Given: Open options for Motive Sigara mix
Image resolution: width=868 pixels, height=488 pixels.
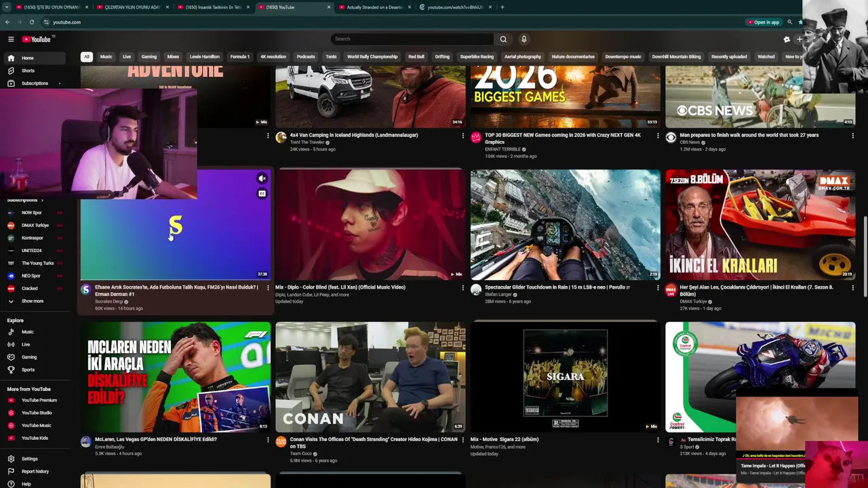Looking at the screenshot, I should (658, 440).
